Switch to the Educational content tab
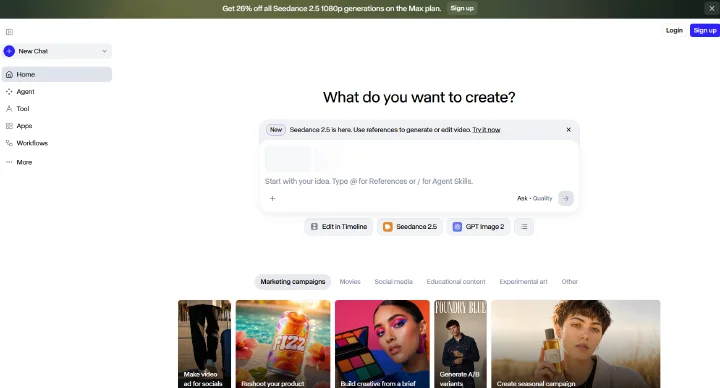Viewport: 720px width, 388px height. tap(456, 282)
